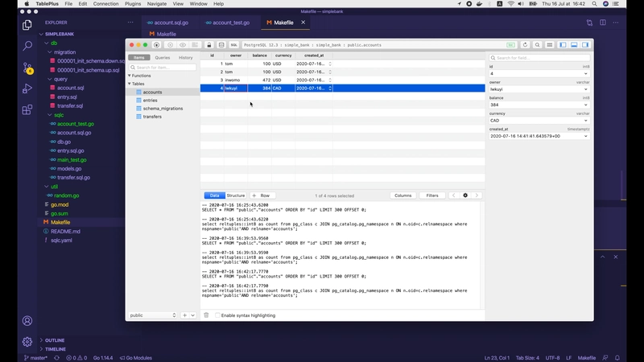Click the settings gear beside Filters
644x362 pixels.
pyautogui.click(x=465, y=195)
